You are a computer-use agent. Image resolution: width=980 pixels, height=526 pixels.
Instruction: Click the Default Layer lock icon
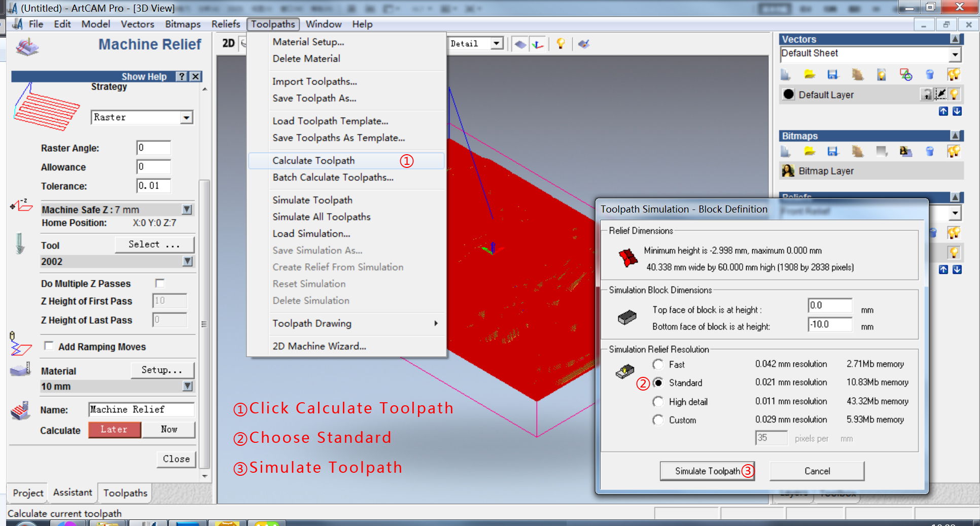927,94
